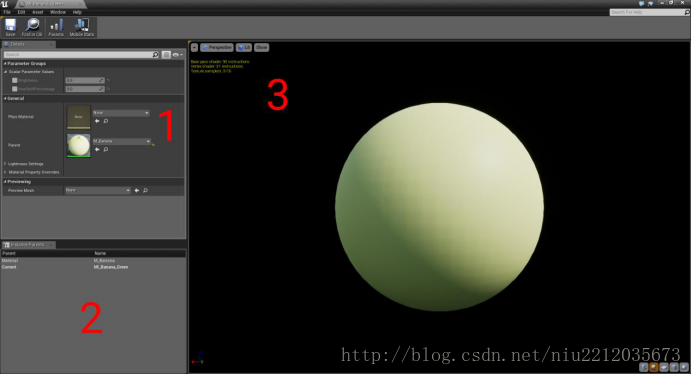Collapse the General section

(5, 98)
